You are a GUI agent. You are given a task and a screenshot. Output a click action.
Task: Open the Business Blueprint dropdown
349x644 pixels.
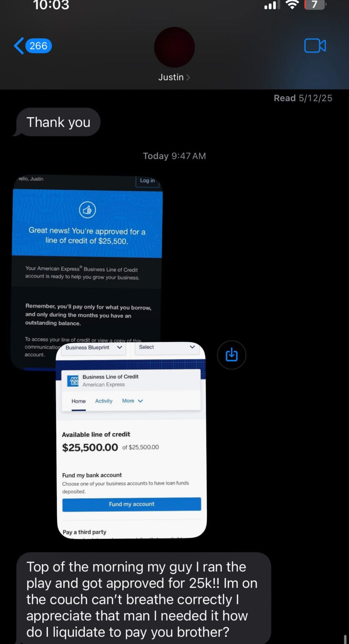tap(93, 348)
